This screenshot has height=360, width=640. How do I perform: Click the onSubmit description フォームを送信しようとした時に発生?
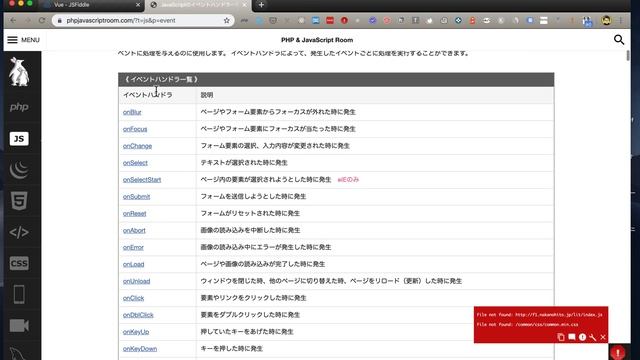point(253,197)
